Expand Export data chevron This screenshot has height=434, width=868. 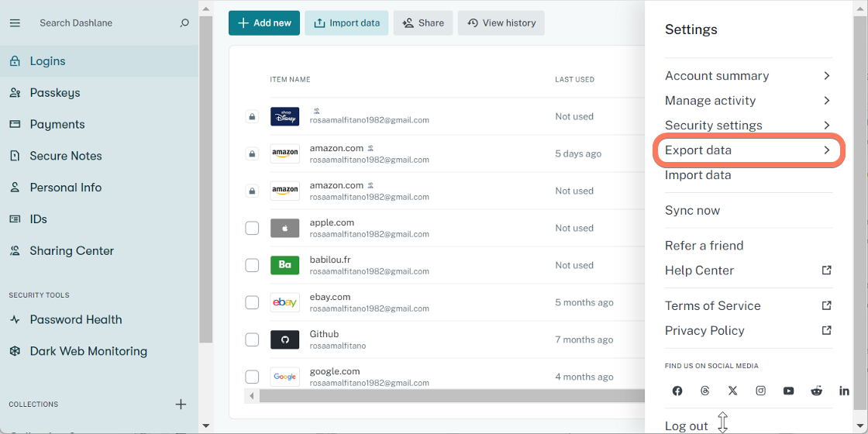826,150
